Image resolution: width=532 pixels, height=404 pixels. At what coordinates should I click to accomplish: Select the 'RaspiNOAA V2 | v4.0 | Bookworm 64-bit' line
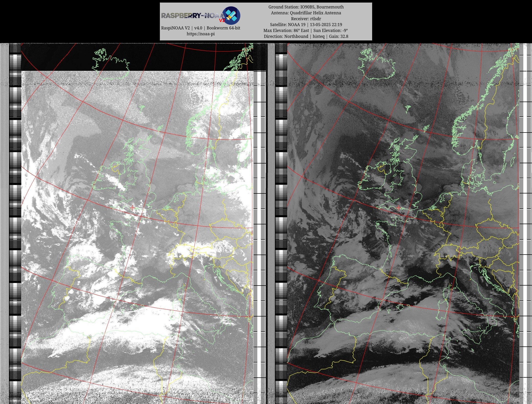[201, 28]
